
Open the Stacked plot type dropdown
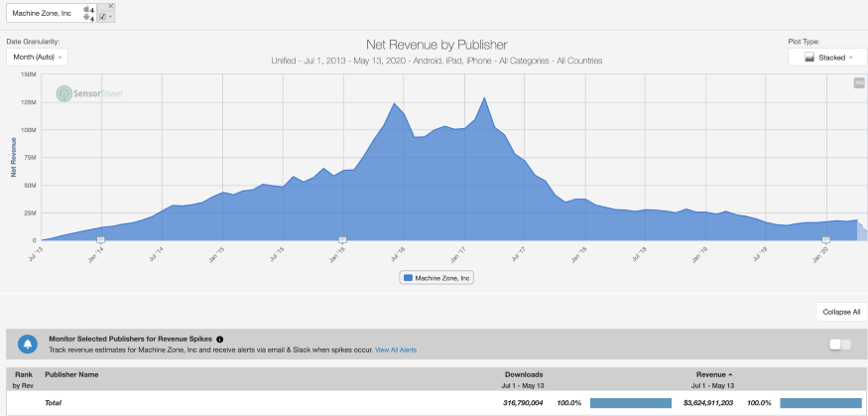point(827,57)
